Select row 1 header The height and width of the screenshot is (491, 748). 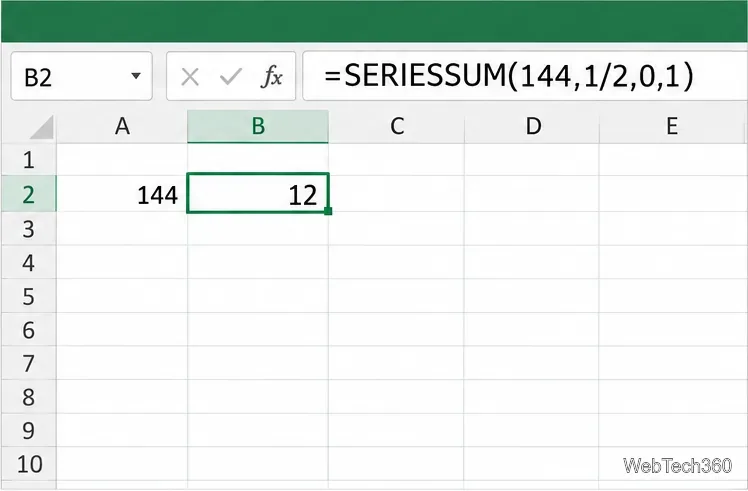coord(29,159)
